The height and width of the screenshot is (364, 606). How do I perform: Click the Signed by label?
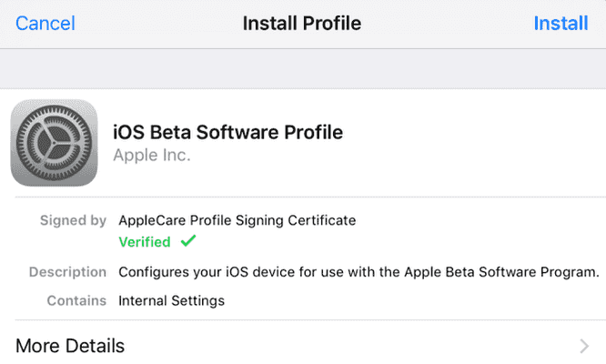pos(73,220)
